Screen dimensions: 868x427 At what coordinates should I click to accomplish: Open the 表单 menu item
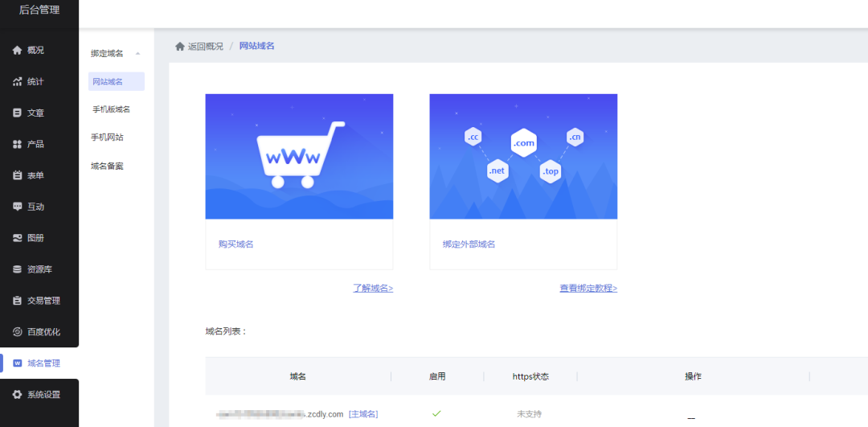pos(39,175)
